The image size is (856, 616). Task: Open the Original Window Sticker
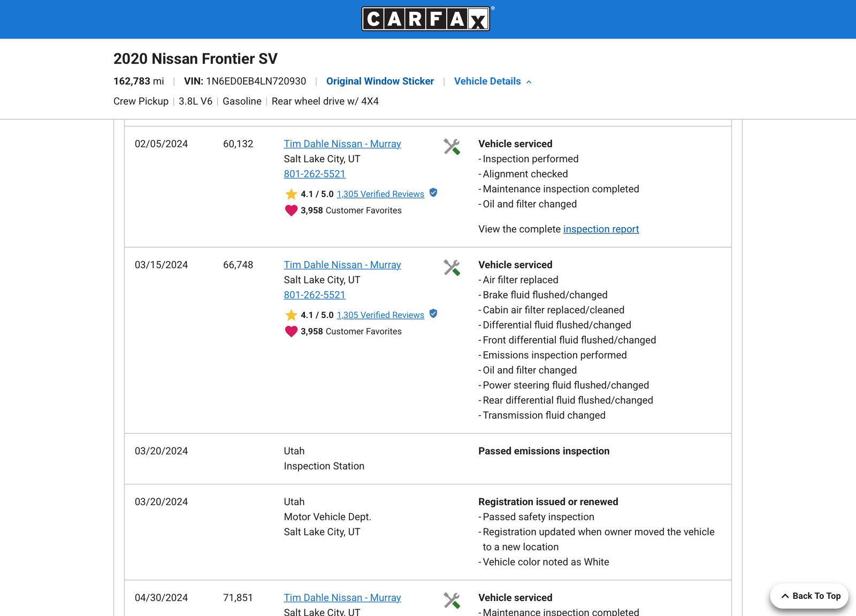[380, 81]
